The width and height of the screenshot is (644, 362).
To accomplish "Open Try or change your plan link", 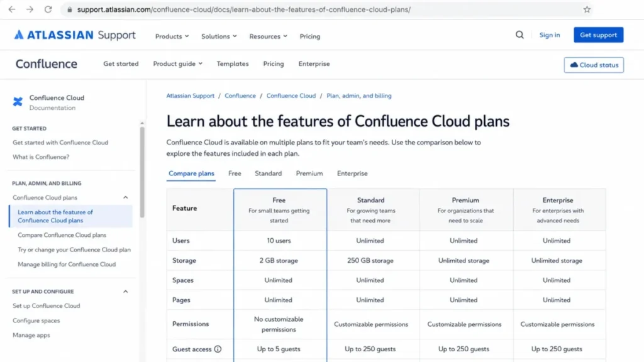I will click(x=74, y=250).
